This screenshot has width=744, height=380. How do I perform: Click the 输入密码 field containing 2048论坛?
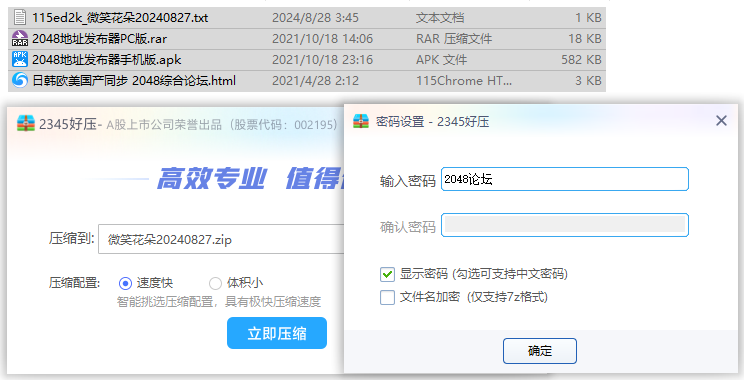coord(565,179)
